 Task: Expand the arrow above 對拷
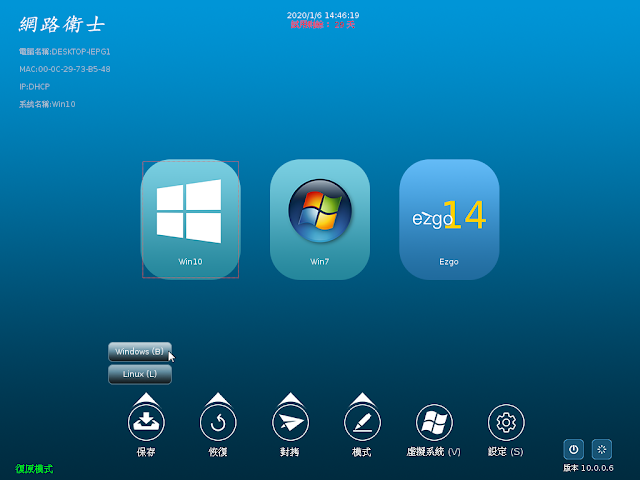click(x=290, y=398)
